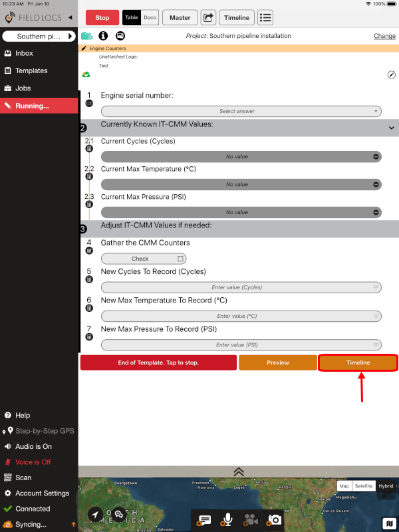Open the list view icon in toolbar
This screenshot has width=399, height=532.
click(265, 18)
